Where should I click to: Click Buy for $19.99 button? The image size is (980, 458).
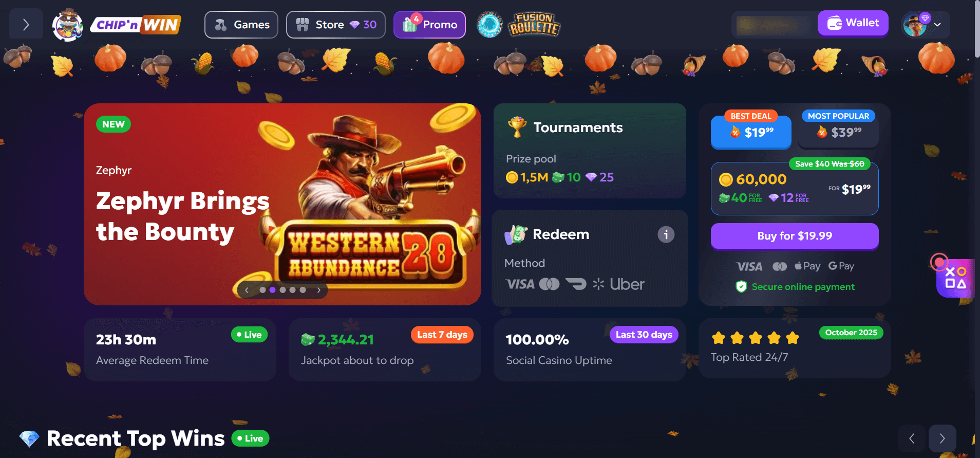[795, 236]
